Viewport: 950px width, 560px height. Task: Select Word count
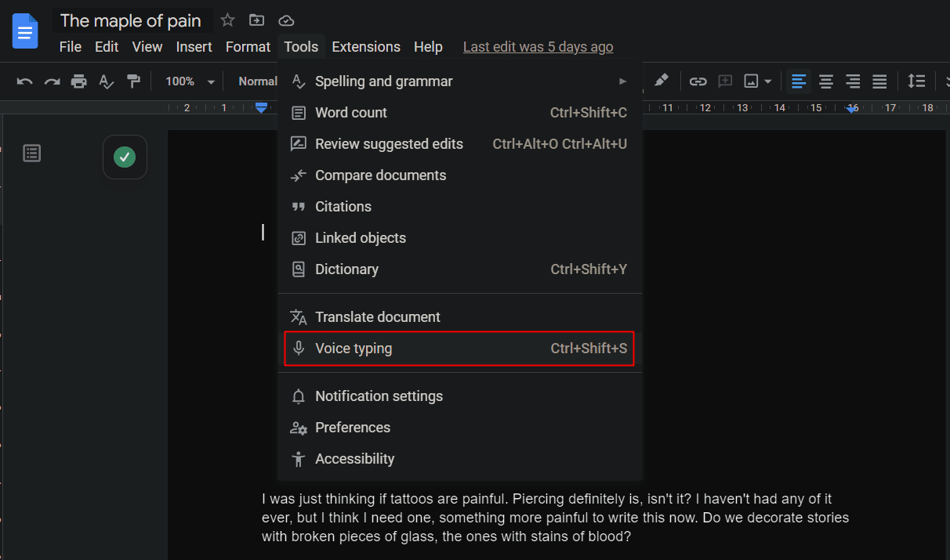(460, 113)
